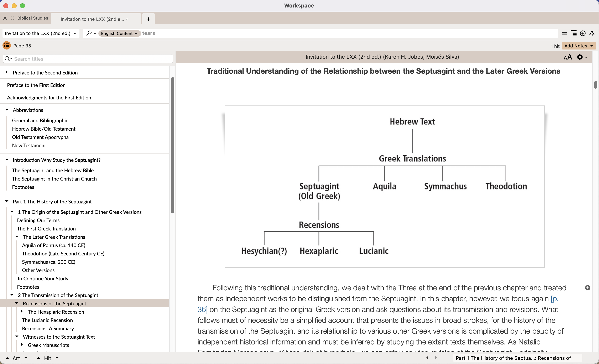The height and width of the screenshot is (364, 599).
Task: Click the orange table of contents icon
Action: pos(7,46)
